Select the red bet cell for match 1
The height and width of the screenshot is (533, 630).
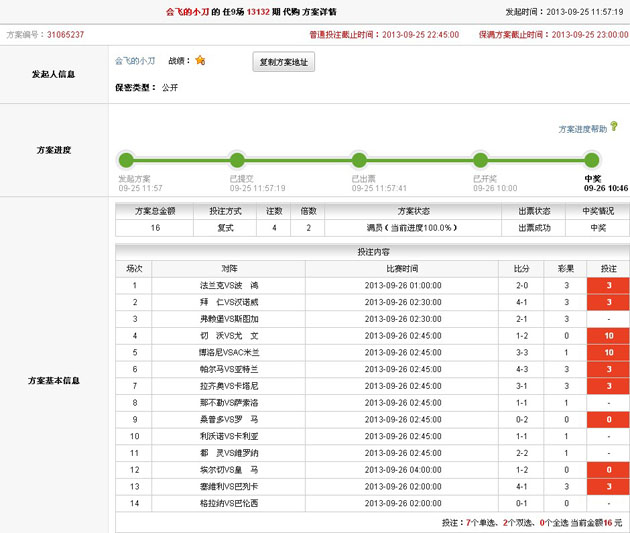point(608,285)
